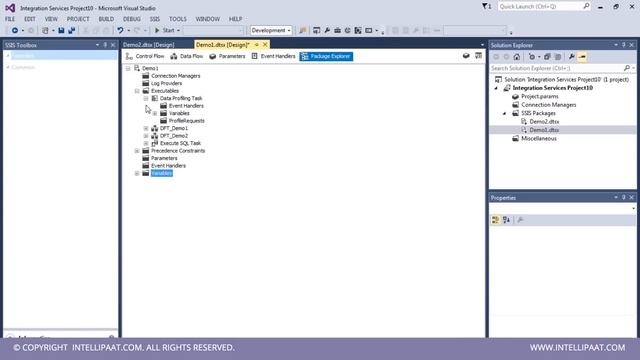Image resolution: width=640 pixels, height=360 pixels.
Task: Click the Quick Launch search box
Action: point(544,7)
